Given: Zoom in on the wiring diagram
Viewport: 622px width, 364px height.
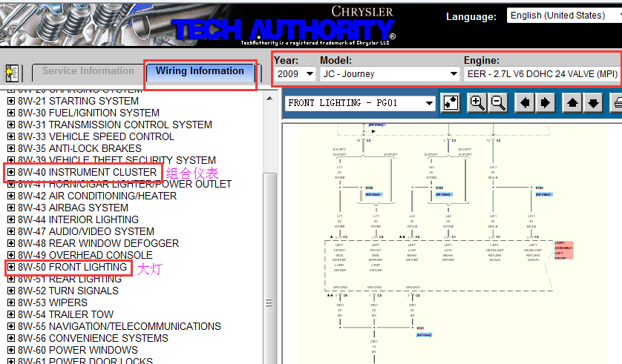Looking at the screenshot, I should point(477,103).
